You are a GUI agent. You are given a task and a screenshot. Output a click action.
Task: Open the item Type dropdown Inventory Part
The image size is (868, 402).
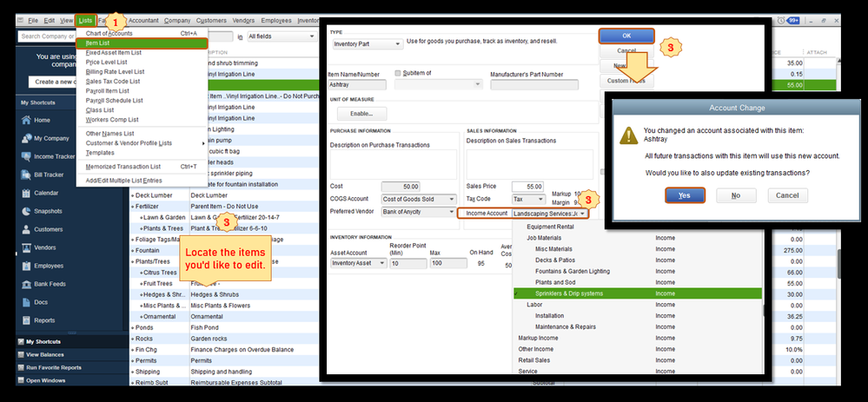pyautogui.click(x=368, y=44)
